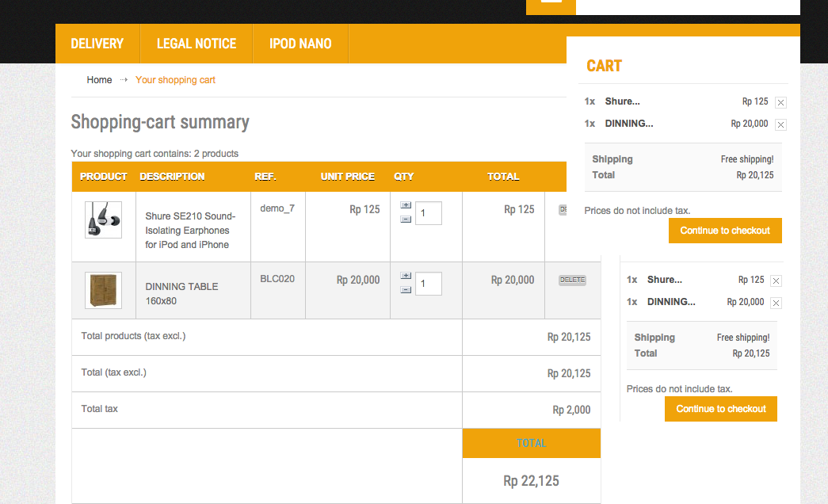The image size is (828, 504).
Task: Focus quantity field for DINNING TABLE
Action: 429,284
